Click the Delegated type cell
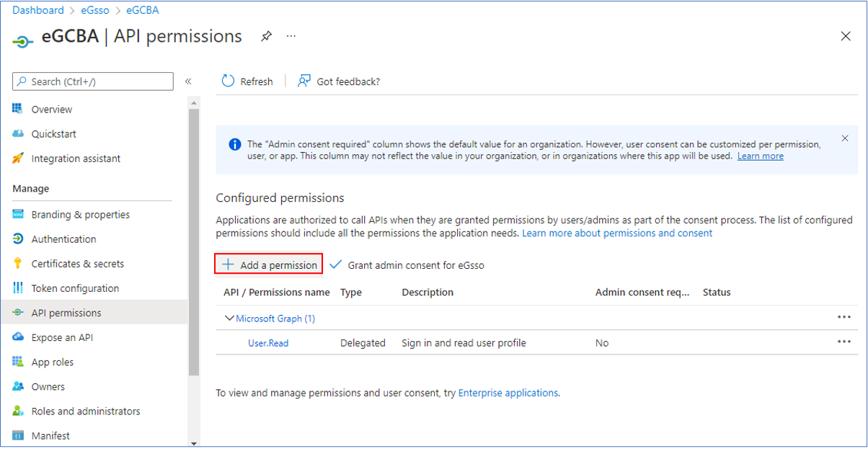Viewport: 868px width, 449px height. (363, 343)
